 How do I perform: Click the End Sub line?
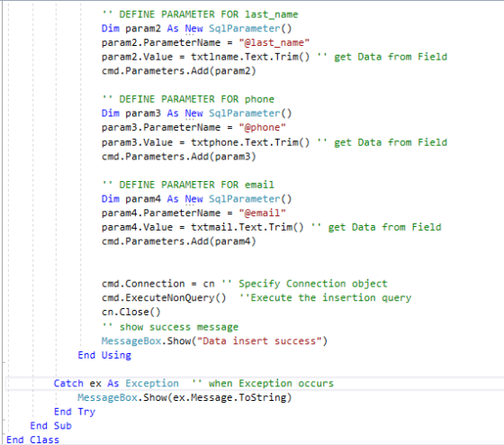[x=50, y=426]
